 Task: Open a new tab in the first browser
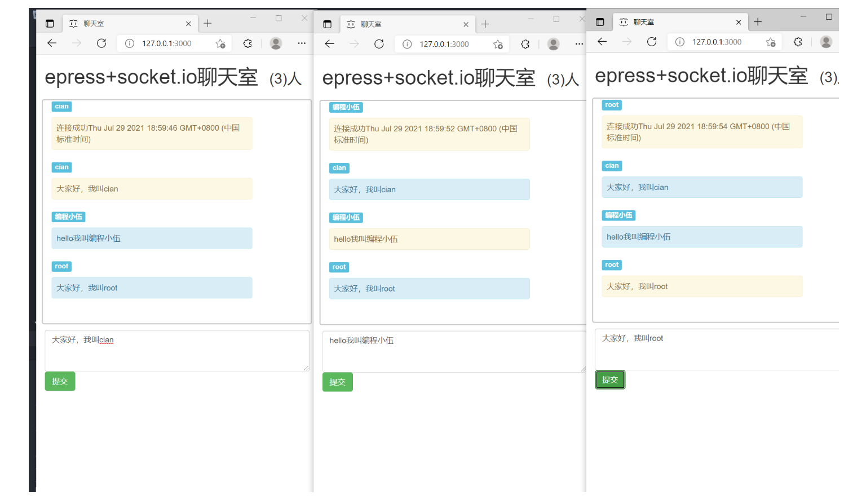[x=208, y=23]
